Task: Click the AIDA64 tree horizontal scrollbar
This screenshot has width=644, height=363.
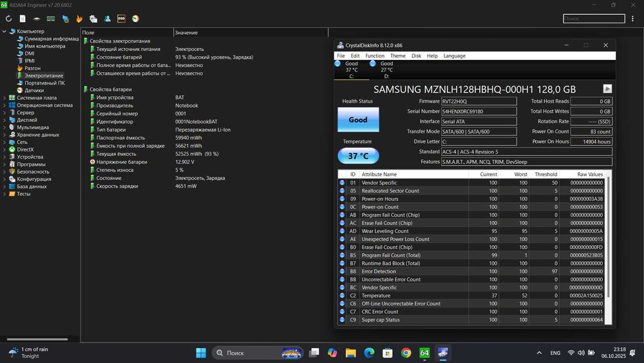Action: [x=37, y=339]
